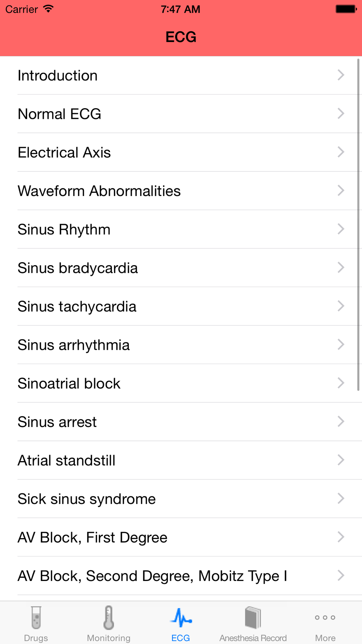Tap the More three-dots icon
Screen dimensions: 362x644
pos(325,618)
